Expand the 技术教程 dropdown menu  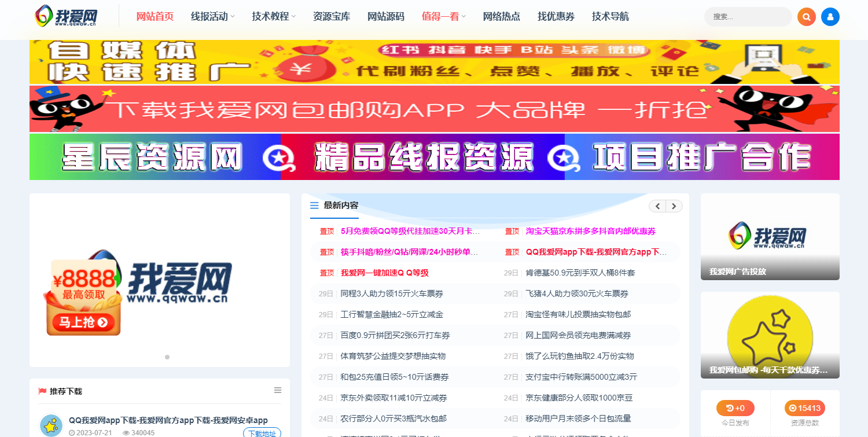click(270, 17)
